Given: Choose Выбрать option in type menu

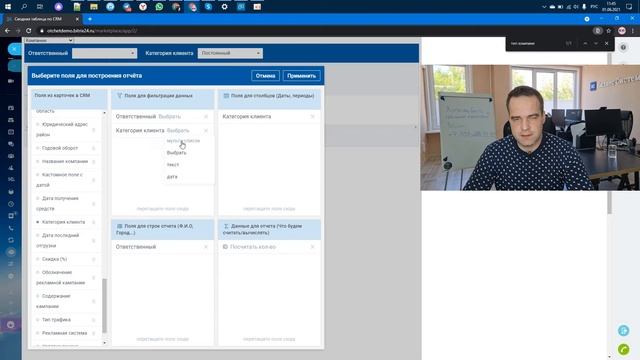Looking at the screenshot, I should (176, 153).
